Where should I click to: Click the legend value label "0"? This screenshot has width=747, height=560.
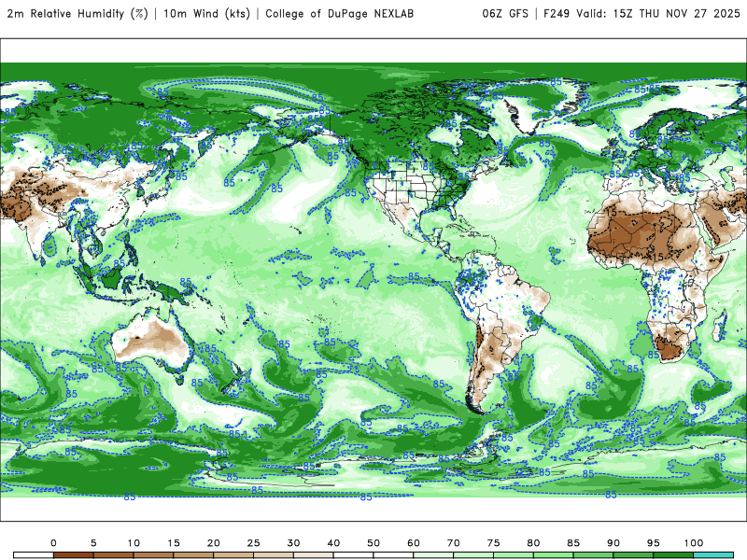(x=53, y=543)
